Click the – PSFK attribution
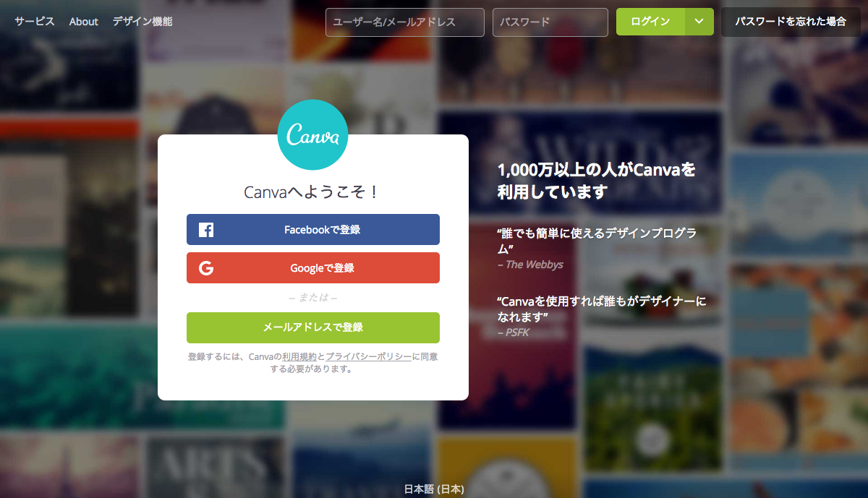The height and width of the screenshot is (498, 868). 514,332
